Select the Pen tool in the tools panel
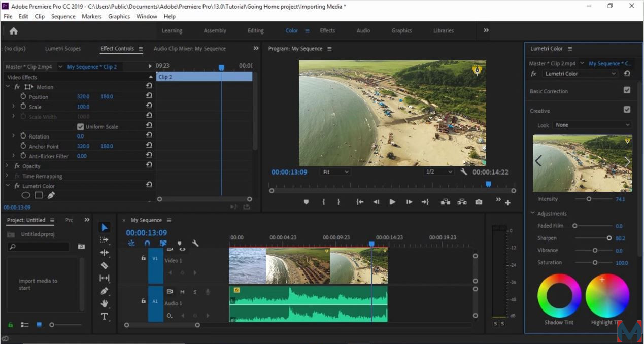 pos(104,291)
